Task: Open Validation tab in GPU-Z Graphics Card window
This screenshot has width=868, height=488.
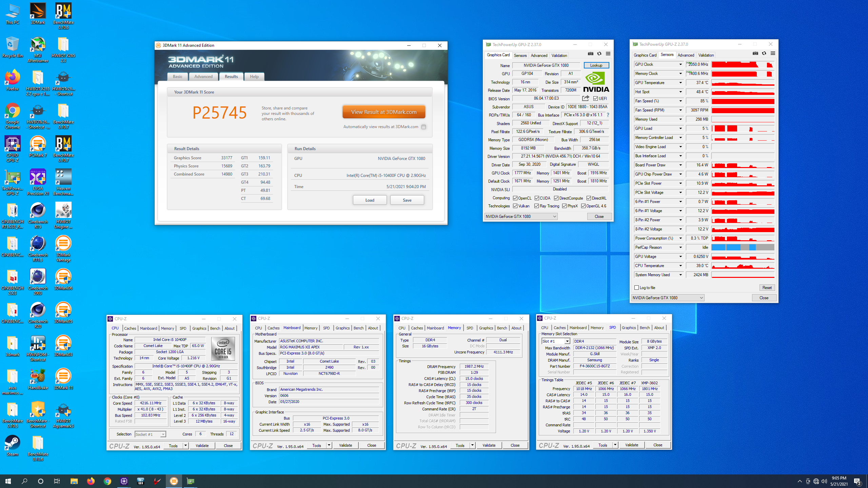Action: (x=559, y=56)
